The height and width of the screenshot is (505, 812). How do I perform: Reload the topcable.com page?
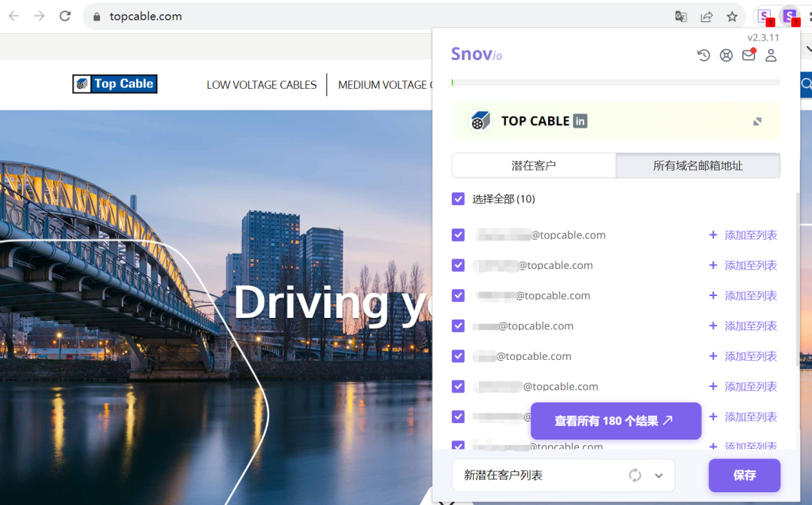(x=65, y=16)
